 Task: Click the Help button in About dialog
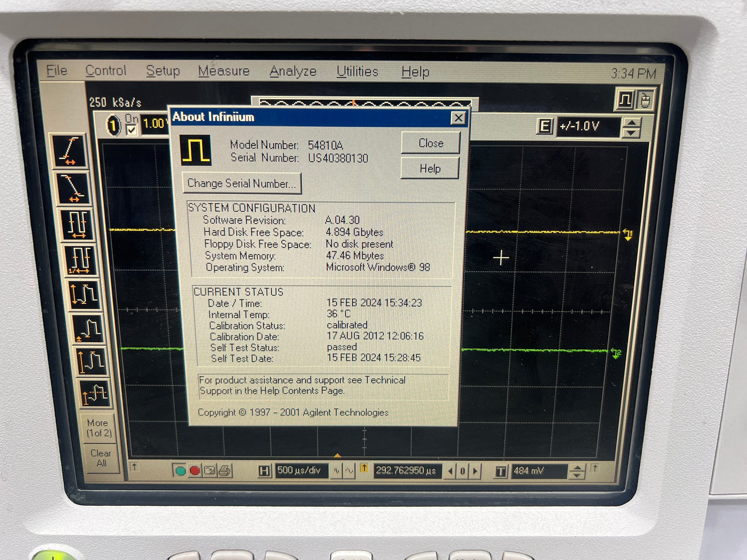[x=430, y=168]
